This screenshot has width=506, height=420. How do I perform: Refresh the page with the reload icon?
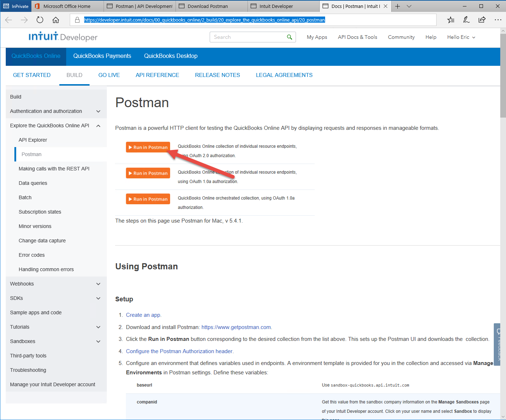(x=40, y=20)
